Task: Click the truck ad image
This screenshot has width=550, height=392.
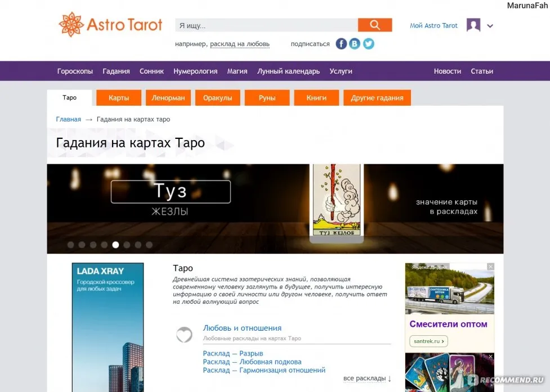Action: coord(449,289)
